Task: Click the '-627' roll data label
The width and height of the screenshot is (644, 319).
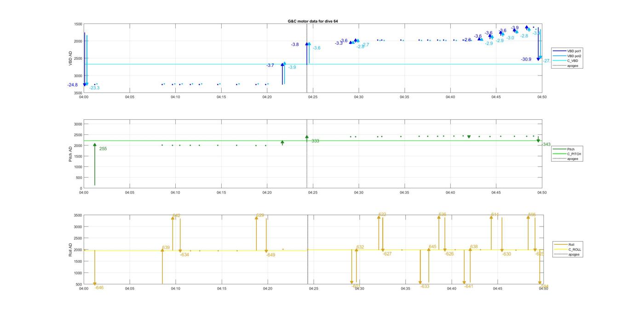Action: click(x=387, y=254)
